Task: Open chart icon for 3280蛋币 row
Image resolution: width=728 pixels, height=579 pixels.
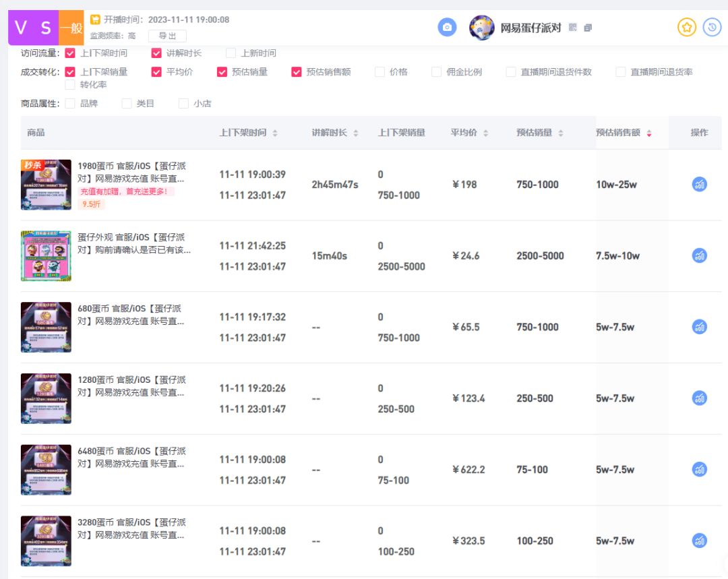Action: [699, 541]
